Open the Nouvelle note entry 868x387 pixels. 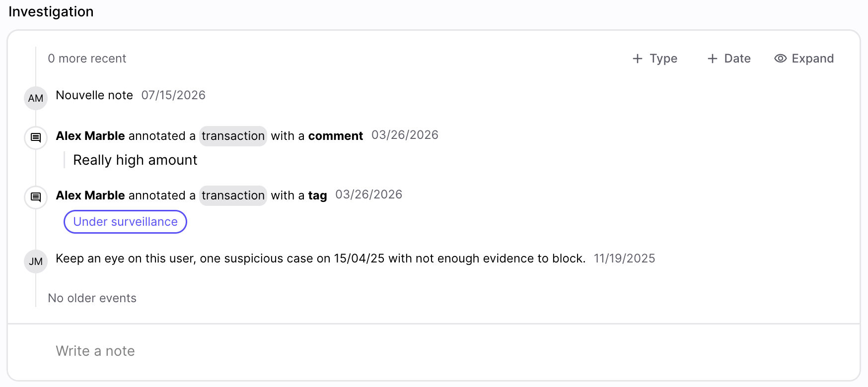[94, 95]
